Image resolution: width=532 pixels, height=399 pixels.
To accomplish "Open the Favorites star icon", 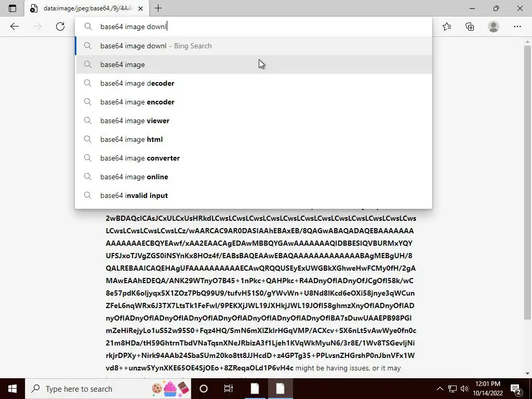I will [x=447, y=26].
